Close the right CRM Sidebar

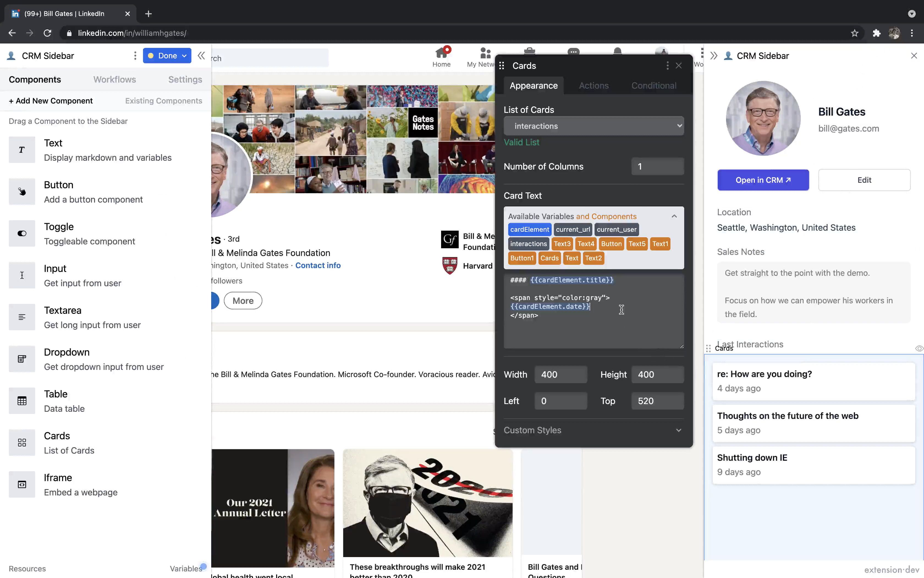click(x=914, y=56)
